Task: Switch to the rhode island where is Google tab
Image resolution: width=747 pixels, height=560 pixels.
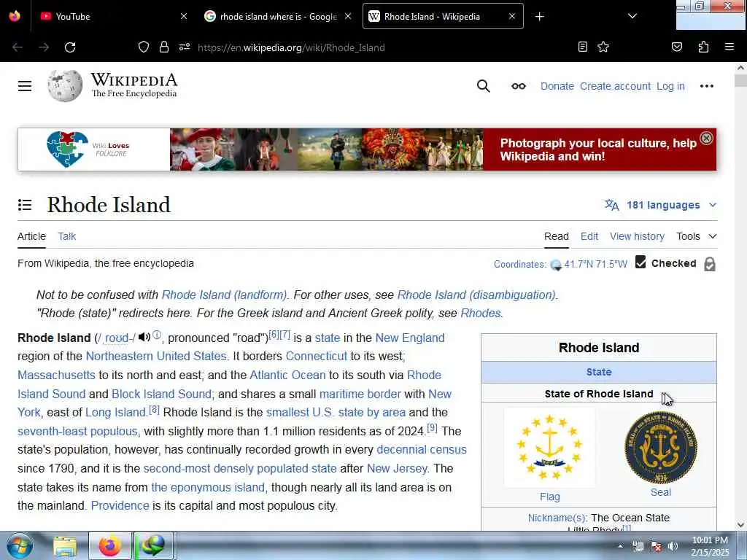Action: pos(278,16)
